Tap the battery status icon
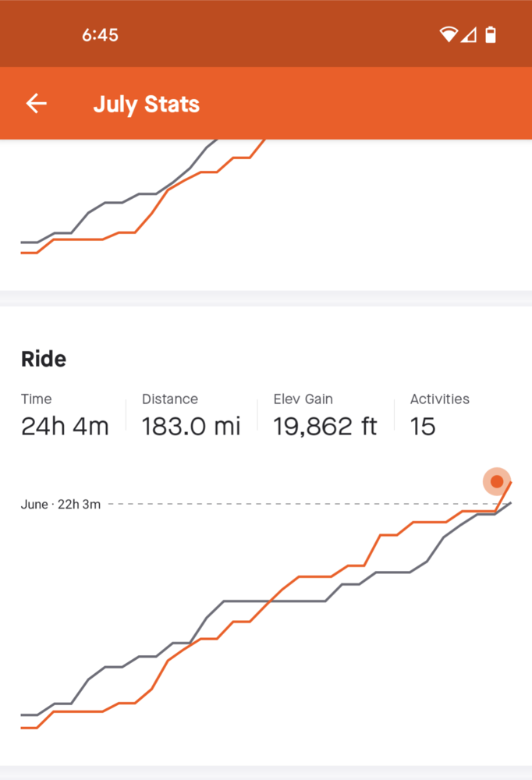Image resolution: width=532 pixels, height=780 pixels. click(491, 34)
